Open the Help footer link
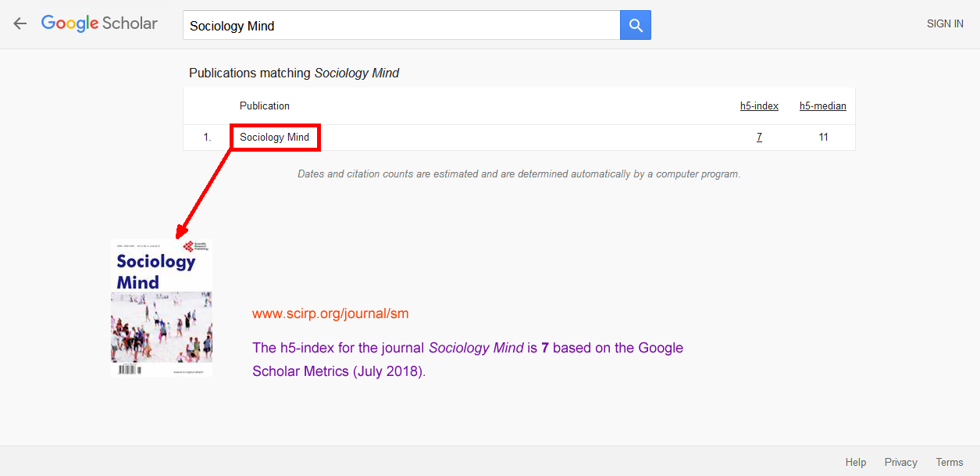Image resolution: width=980 pixels, height=476 pixels. pyautogui.click(x=856, y=462)
